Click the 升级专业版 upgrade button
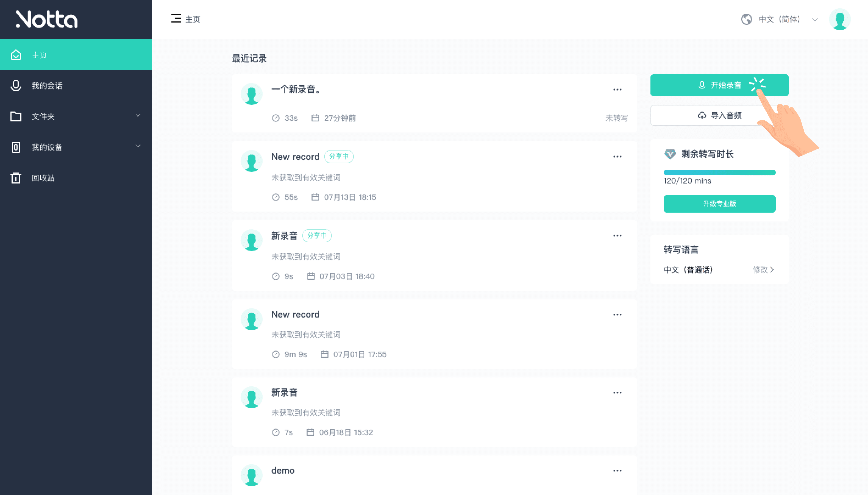Screen dimensions: 868x495 tap(719, 204)
